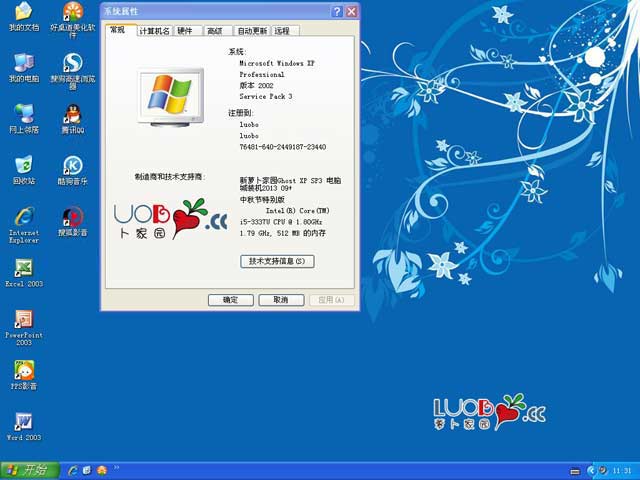This screenshot has width=640, height=480.
Task: Select the PPS影音 desktop shortcut
Action: [24, 376]
